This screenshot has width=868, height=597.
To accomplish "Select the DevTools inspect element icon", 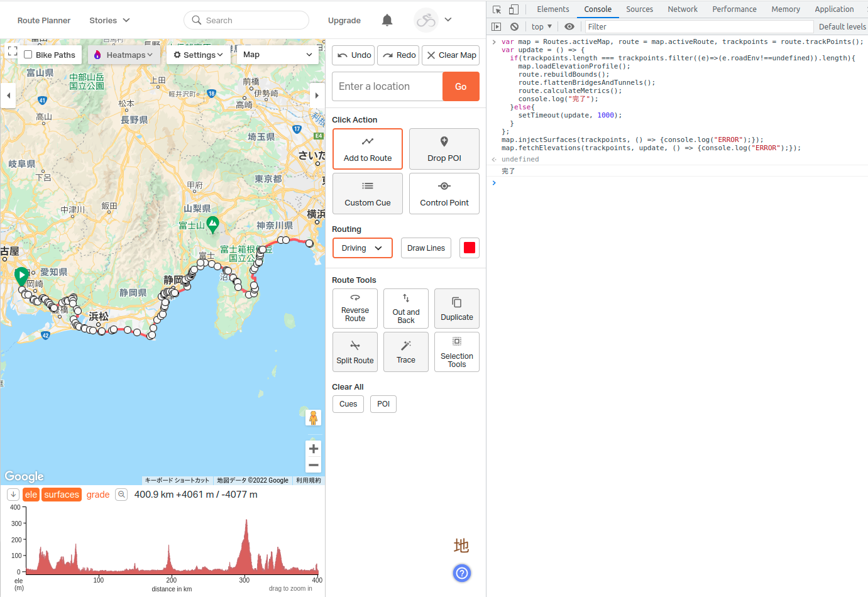I will pyautogui.click(x=497, y=9).
